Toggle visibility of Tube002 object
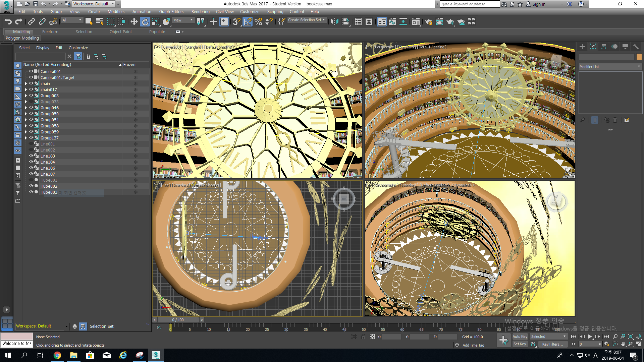 click(31, 186)
